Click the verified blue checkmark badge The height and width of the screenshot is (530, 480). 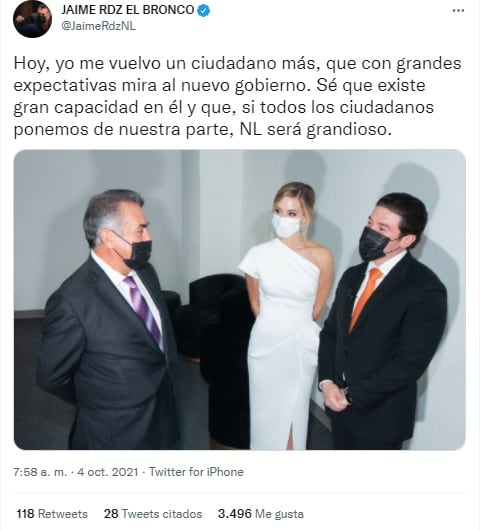[x=203, y=10]
